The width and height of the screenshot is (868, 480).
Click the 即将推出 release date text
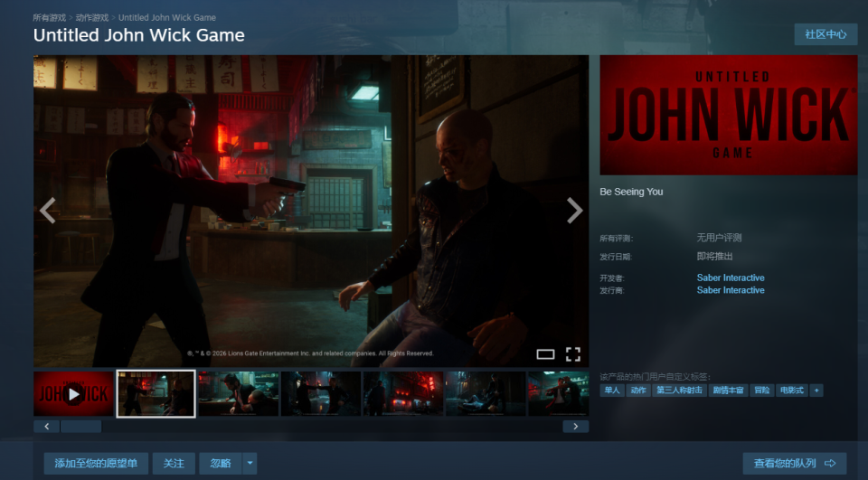[714, 257]
